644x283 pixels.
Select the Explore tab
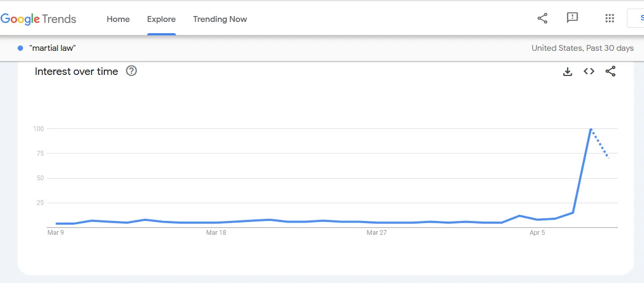[x=162, y=19]
